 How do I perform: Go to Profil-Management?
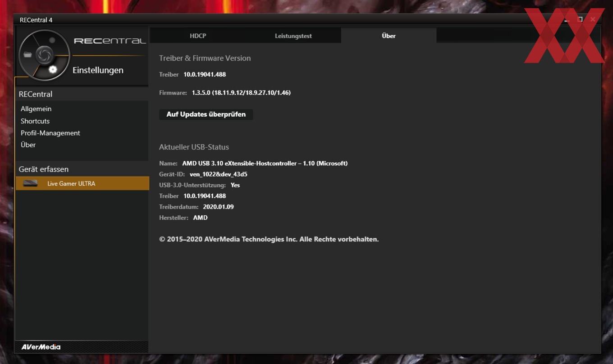[50, 133]
